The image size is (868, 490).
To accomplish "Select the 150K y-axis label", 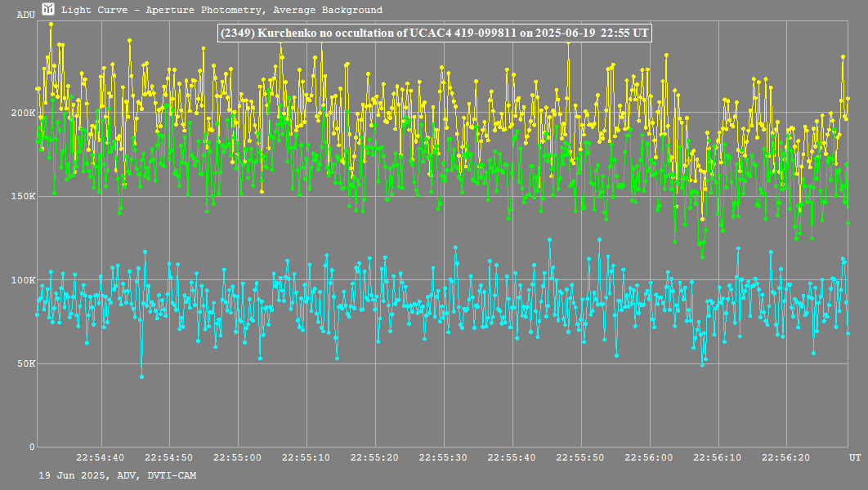I will pos(23,196).
